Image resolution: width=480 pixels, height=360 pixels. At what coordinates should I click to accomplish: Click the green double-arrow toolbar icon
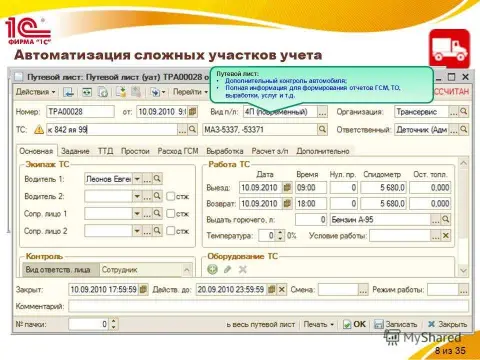pyautogui.click(x=87, y=92)
